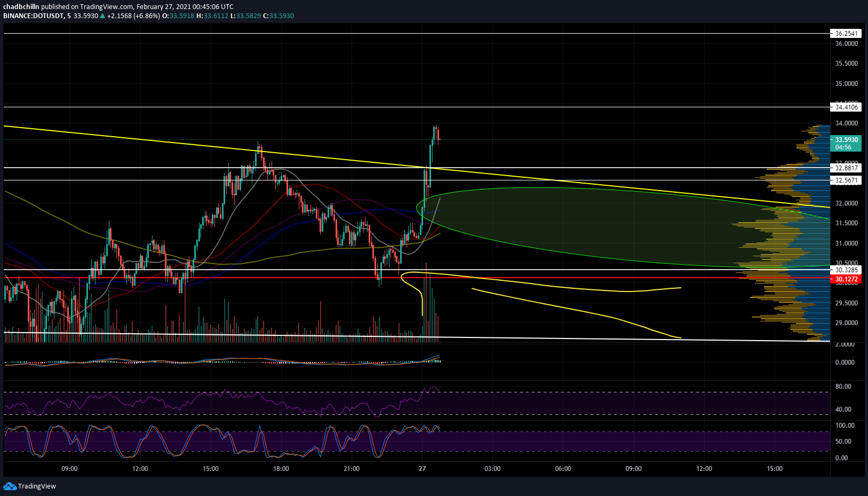
Task: Click the +2.1568 (+6.86%) change value
Action: [x=133, y=16]
